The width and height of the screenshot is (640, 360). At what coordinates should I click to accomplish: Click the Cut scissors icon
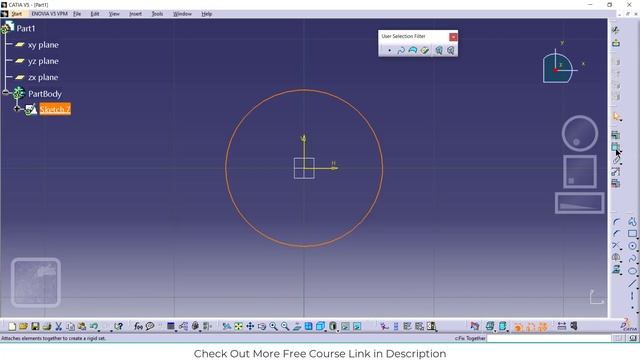pos(58,326)
